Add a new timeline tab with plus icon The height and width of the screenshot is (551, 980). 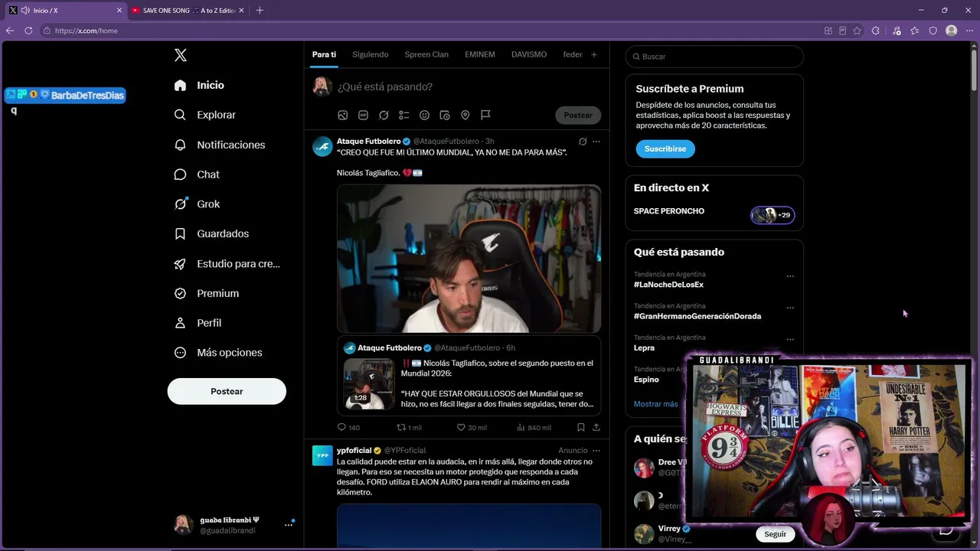593,54
